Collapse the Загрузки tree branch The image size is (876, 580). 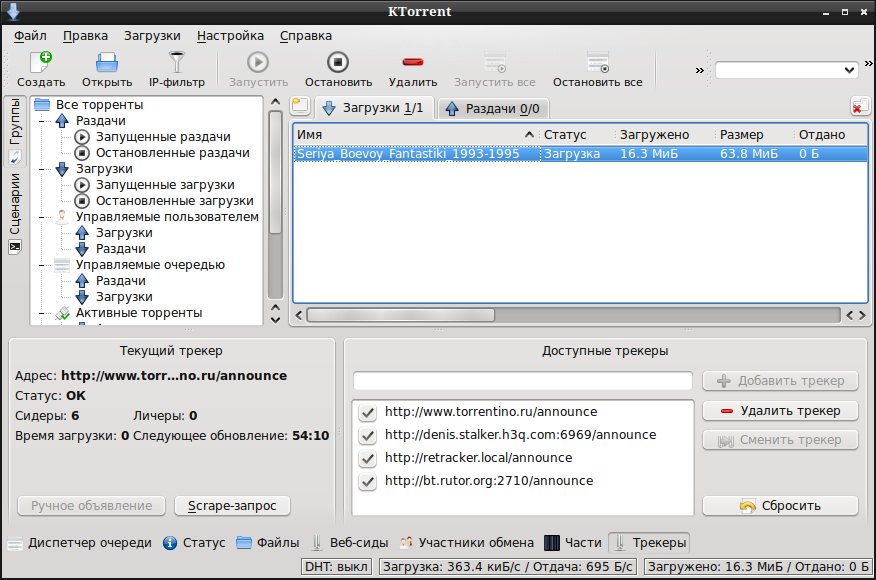(x=42, y=169)
